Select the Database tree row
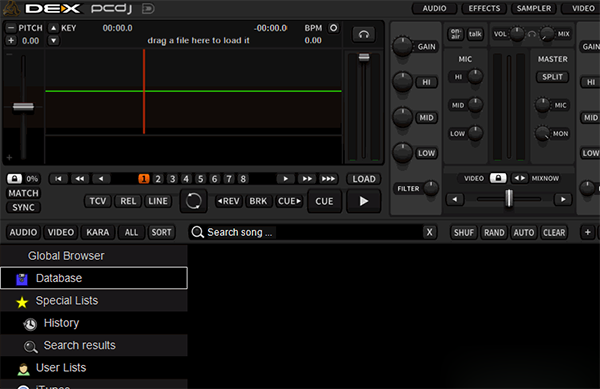 click(x=94, y=278)
